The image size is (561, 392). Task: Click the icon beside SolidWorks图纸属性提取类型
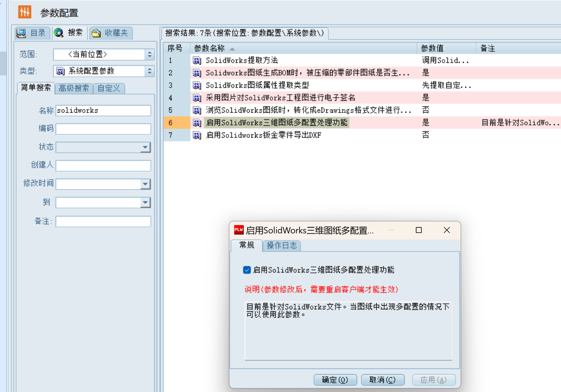click(x=197, y=85)
